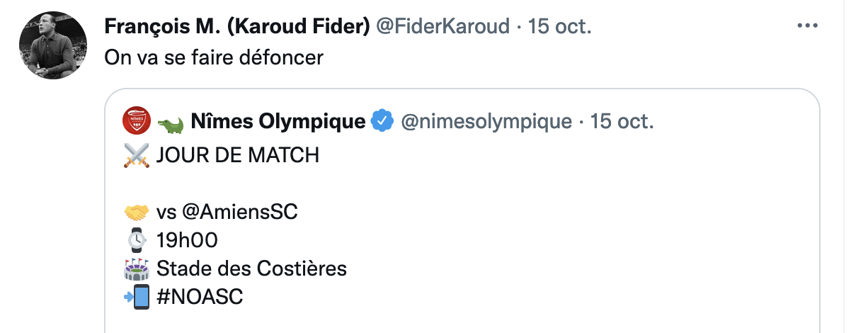Open the @AmiensSC mention
Image resolution: width=868 pixels, height=333 pixels.
point(241,213)
